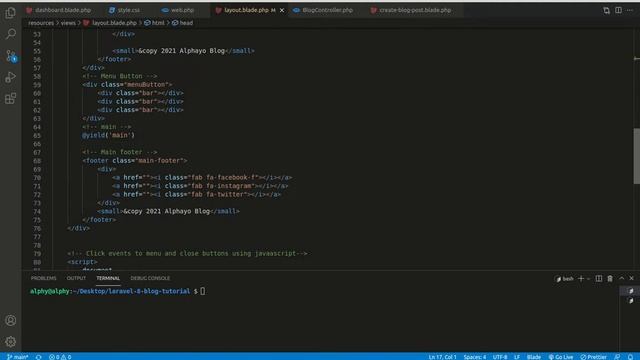Change UTF-8 encoding in status bar

pyautogui.click(x=500, y=357)
